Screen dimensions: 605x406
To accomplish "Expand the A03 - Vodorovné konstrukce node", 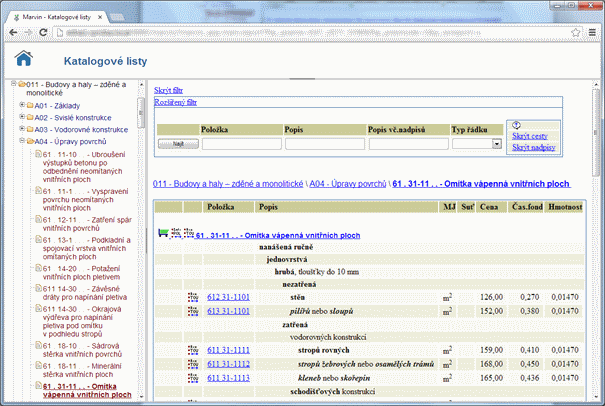I will 22,129.
